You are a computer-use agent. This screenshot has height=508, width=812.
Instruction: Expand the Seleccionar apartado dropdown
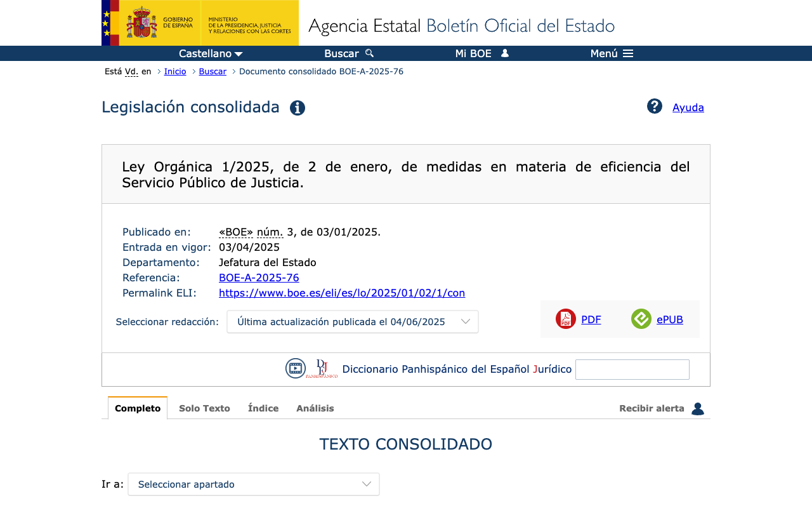point(254,485)
